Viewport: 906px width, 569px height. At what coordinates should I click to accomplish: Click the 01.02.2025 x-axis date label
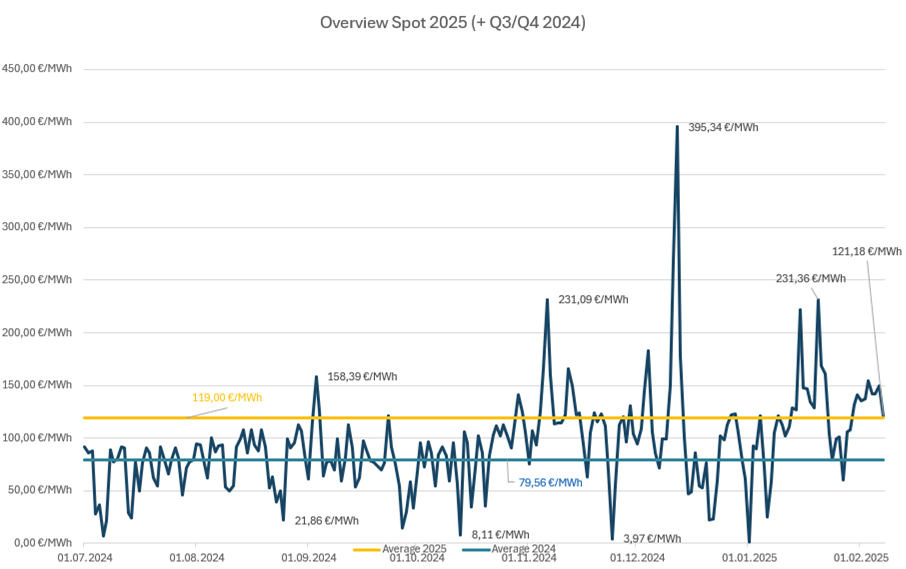coord(862,557)
